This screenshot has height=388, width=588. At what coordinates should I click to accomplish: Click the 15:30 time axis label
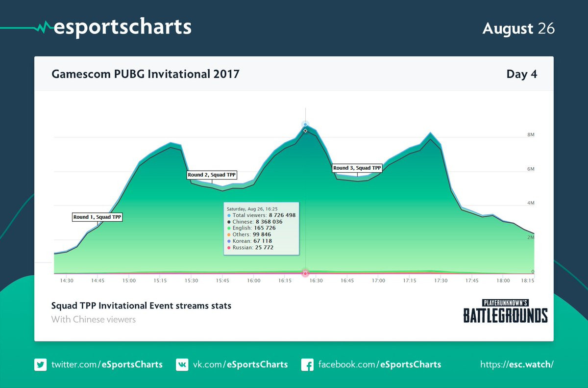coord(192,281)
